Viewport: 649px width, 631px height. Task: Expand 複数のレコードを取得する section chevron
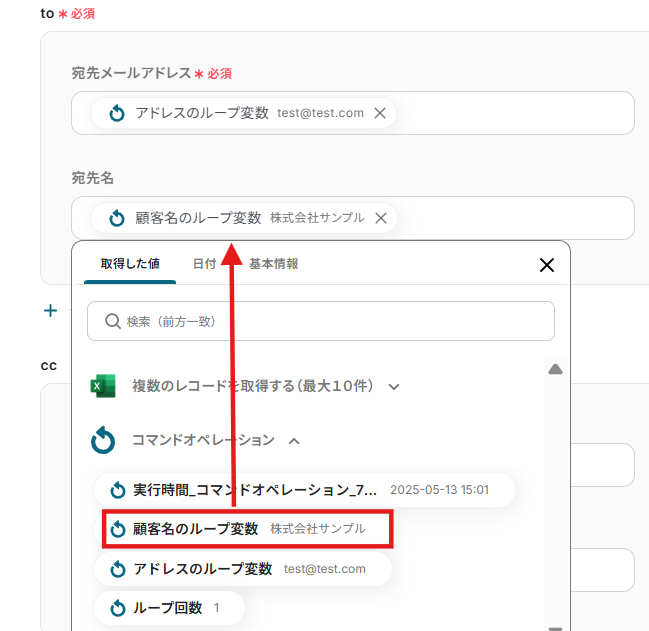click(394, 387)
